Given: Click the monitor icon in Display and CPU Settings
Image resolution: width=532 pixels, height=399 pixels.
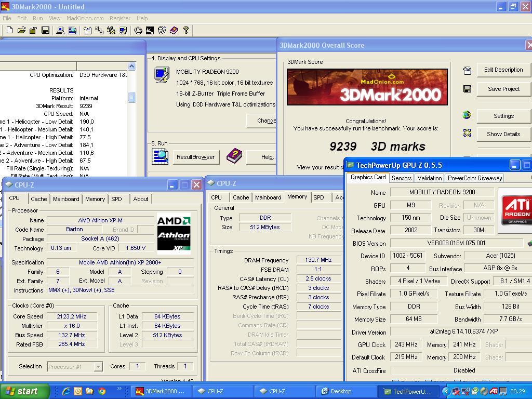Looking at the screenshot, I should 162,75.
